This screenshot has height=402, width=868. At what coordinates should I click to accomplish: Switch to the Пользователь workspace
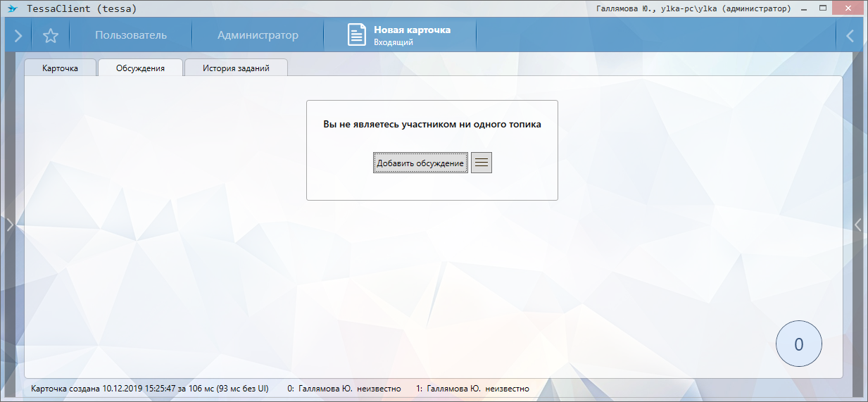pos(131,35)
